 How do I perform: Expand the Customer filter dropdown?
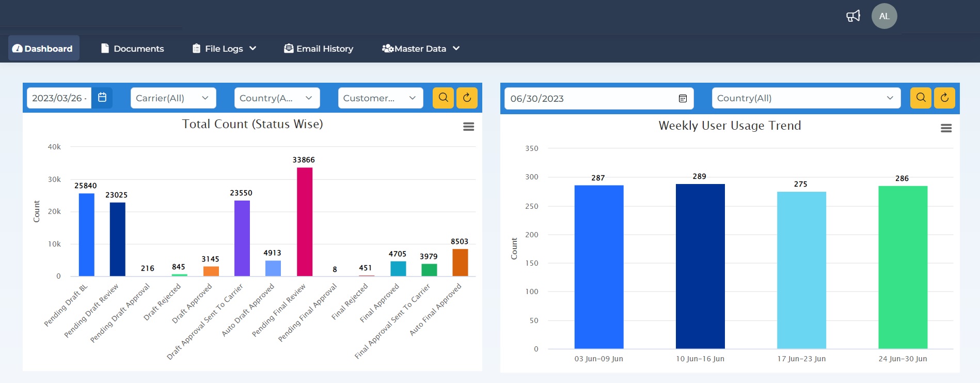click(x=380, y=98)
